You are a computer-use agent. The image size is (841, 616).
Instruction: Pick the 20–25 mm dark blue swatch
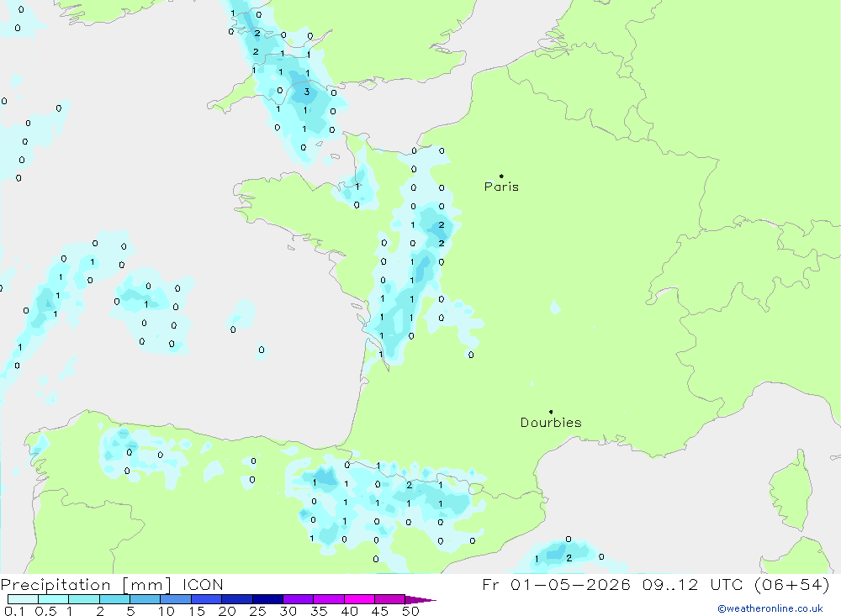[237, 599]
